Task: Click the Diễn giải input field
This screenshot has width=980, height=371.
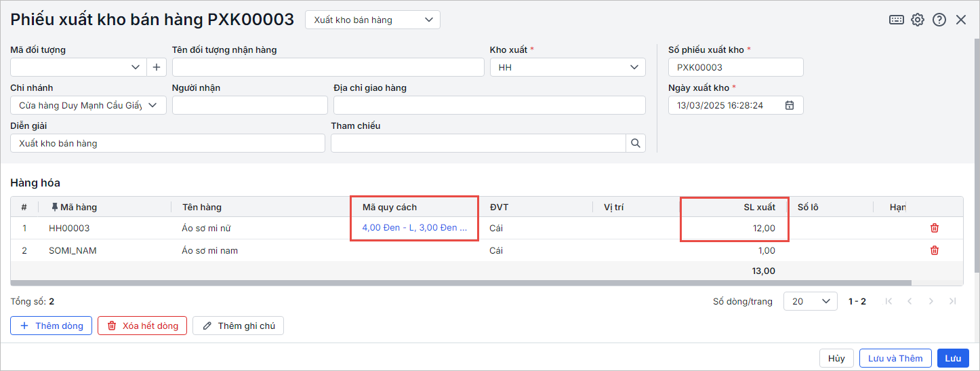Action: pos(167,143)
